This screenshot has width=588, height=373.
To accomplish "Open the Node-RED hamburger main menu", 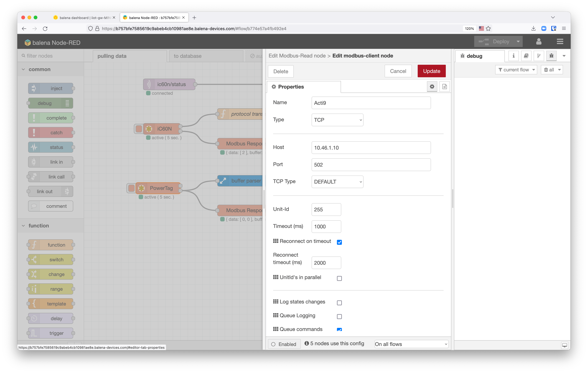I will pos(560,41).
